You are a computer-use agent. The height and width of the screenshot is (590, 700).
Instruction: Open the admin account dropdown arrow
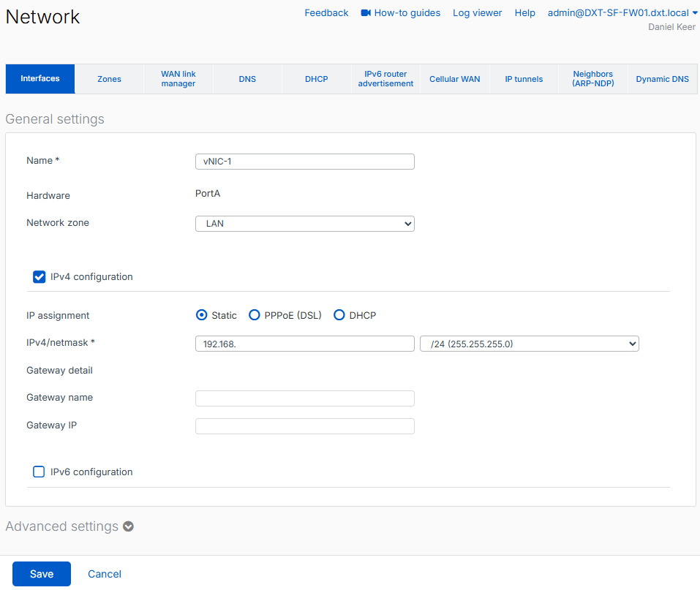click(694, 12)
